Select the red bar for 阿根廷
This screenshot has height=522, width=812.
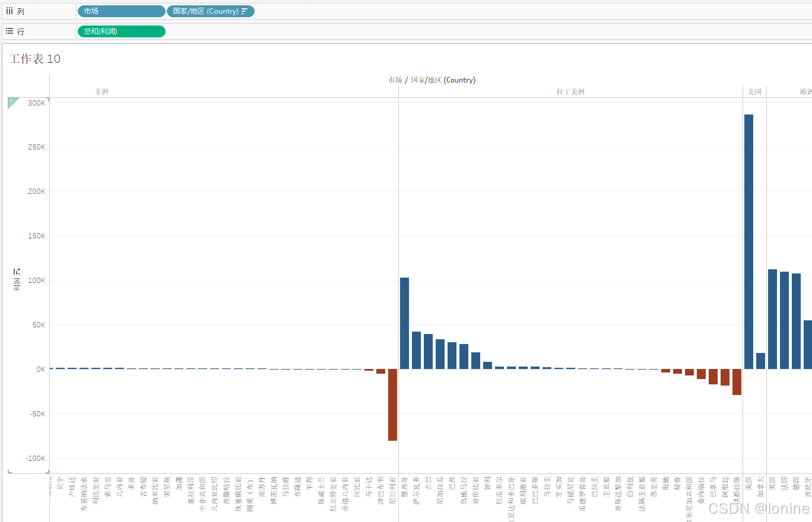pyautogui.click(x=725, y=377)
